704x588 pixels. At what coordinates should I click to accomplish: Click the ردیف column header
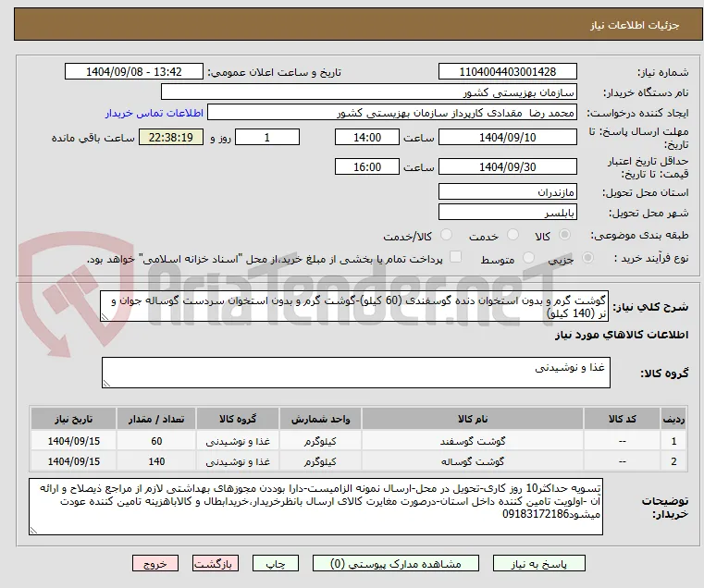(673, 419)
